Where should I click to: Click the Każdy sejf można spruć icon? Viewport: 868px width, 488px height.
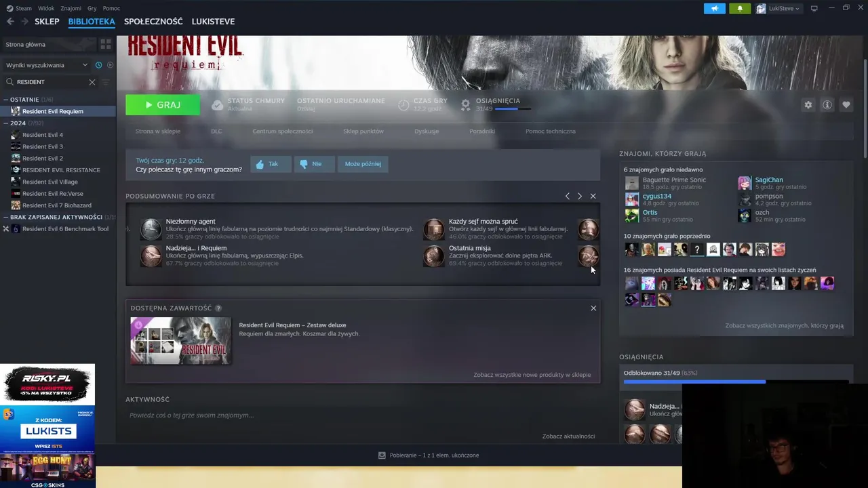point(433,229)
